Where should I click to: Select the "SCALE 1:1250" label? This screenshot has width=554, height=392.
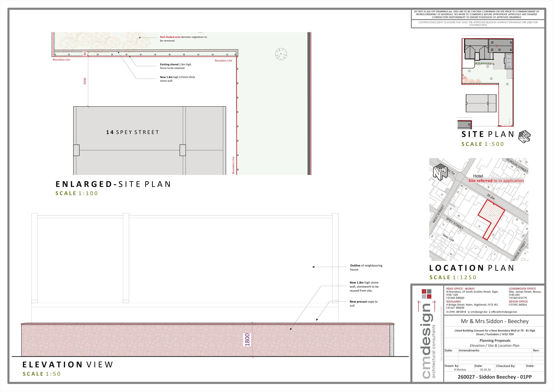(453, 278)
